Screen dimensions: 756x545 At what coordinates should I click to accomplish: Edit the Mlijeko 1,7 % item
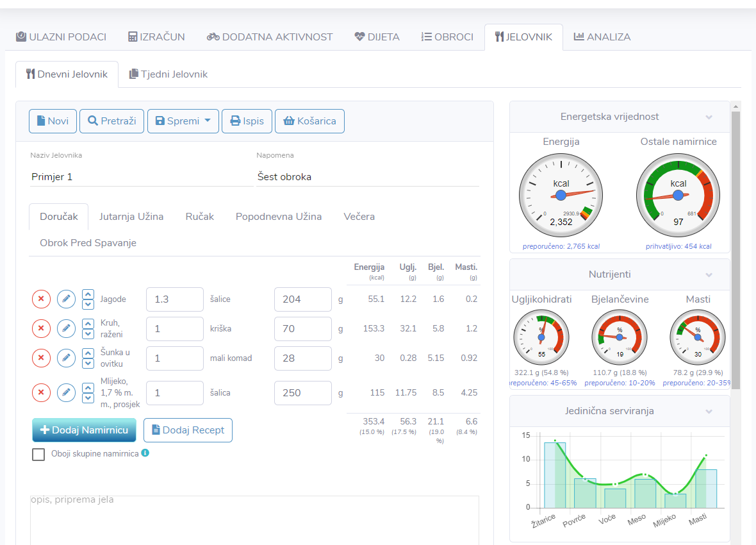[x=66, y=393]
